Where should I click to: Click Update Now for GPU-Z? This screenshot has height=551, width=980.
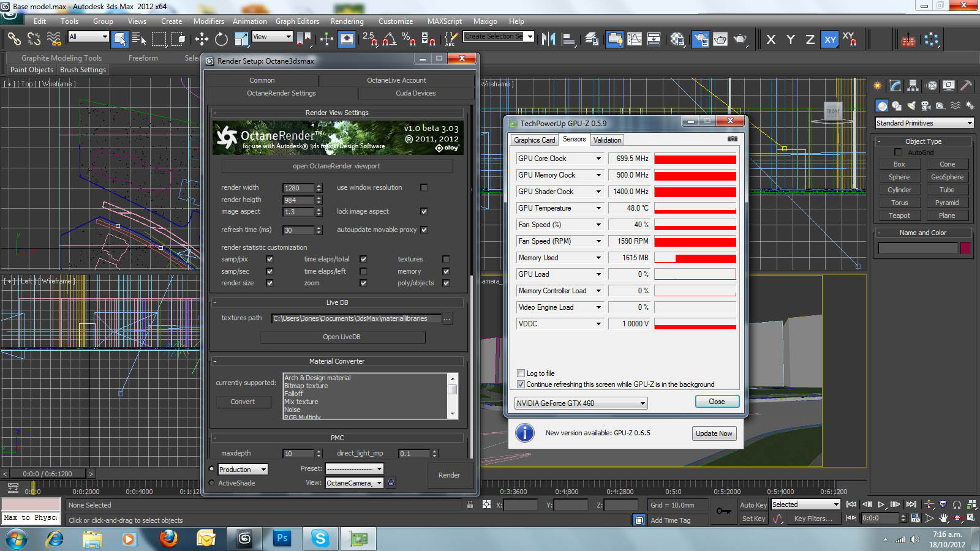[714, 433]
